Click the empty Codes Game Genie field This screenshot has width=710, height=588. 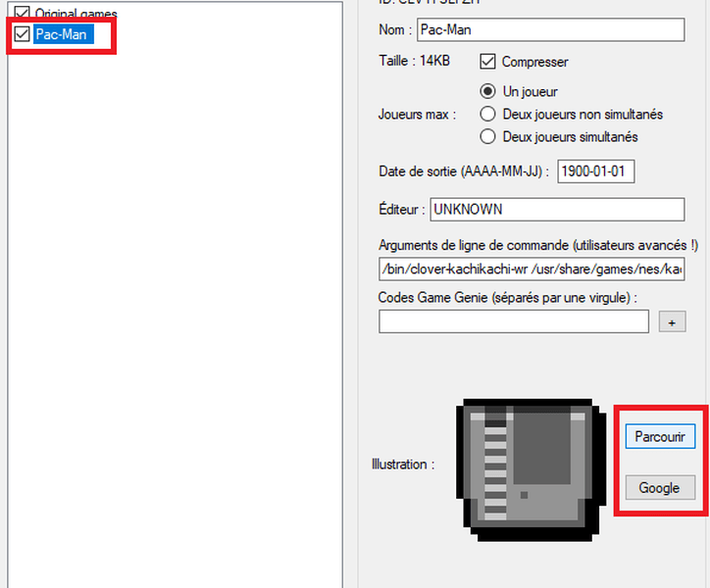pyautogui.click(x=513, y=321)
